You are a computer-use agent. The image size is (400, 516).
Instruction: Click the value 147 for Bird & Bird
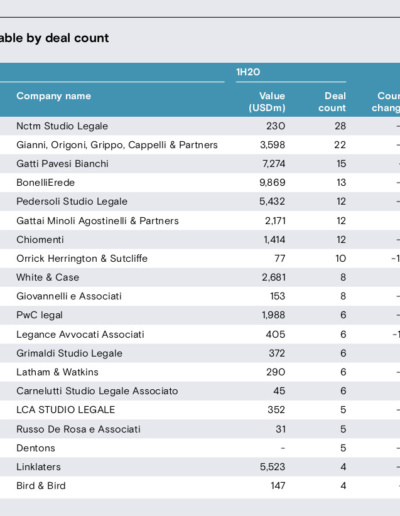click(x=278, y=486)
